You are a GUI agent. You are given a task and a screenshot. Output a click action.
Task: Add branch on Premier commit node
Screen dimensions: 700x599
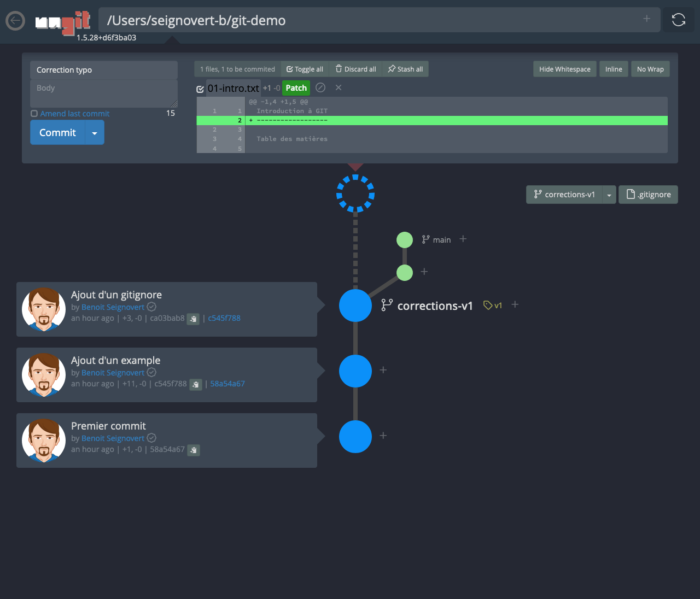[x=383, y=436]
